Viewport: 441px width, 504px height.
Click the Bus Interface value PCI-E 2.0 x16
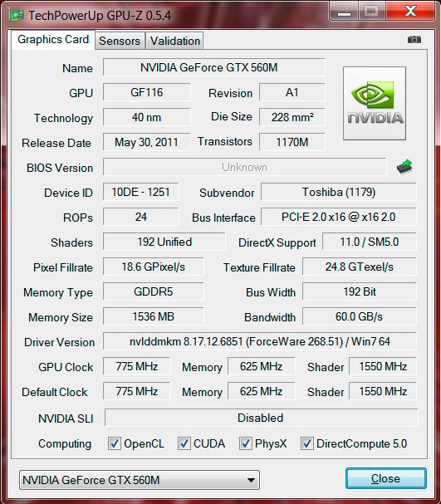point(339,217)
